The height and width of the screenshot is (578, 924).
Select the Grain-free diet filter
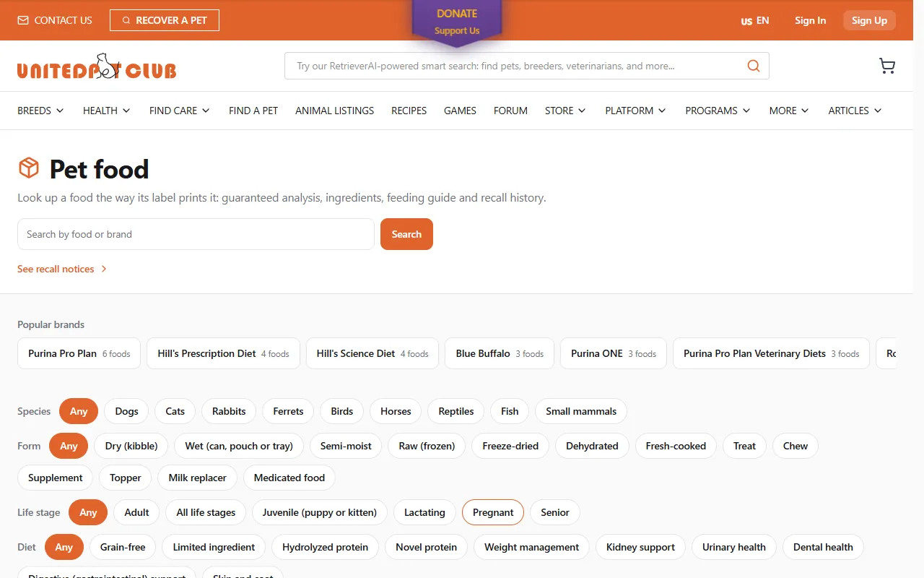pos(123,547)
